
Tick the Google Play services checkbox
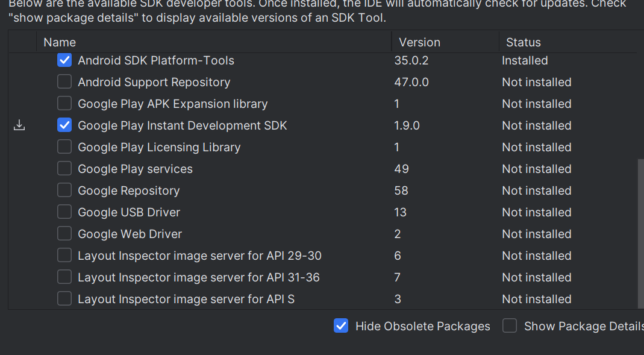pos(64,169)
